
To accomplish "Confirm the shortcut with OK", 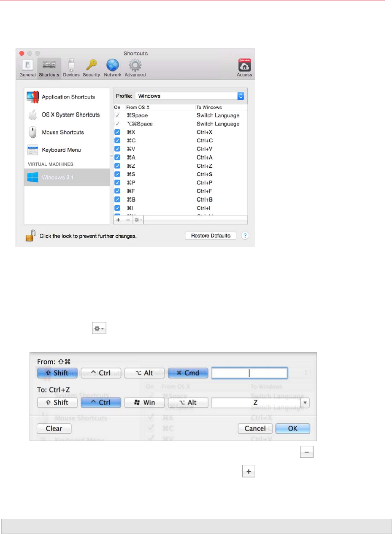I will pyautogui.click(x=293, y=428).
